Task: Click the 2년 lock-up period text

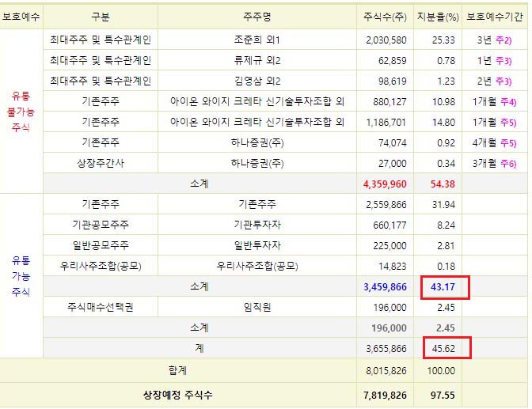Action: [x=484, y=81]
